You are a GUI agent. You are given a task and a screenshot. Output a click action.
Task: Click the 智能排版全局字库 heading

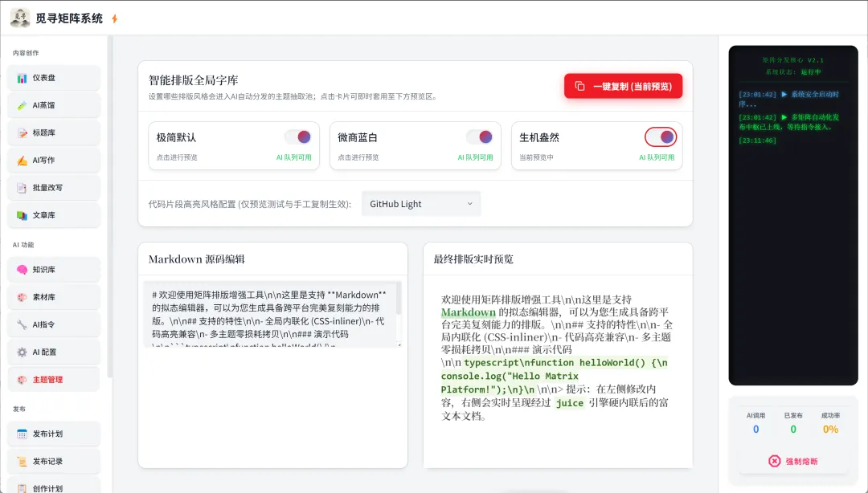193,80
